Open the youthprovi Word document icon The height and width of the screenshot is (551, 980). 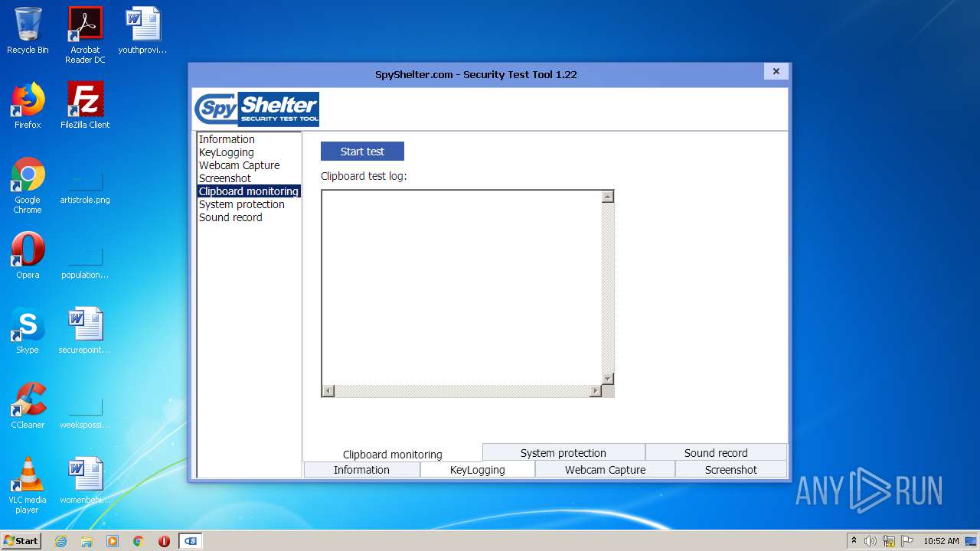click(x=142, y=31)
